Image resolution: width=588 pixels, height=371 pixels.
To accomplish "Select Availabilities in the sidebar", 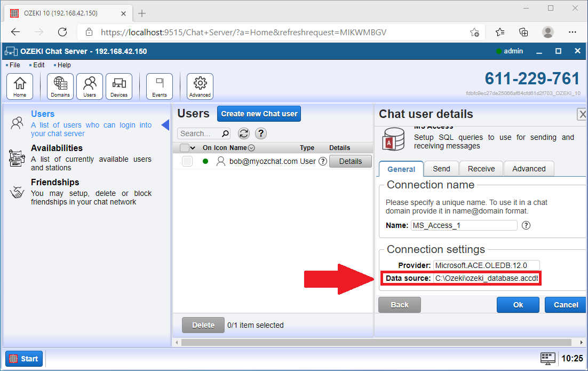I will (57, 148).
